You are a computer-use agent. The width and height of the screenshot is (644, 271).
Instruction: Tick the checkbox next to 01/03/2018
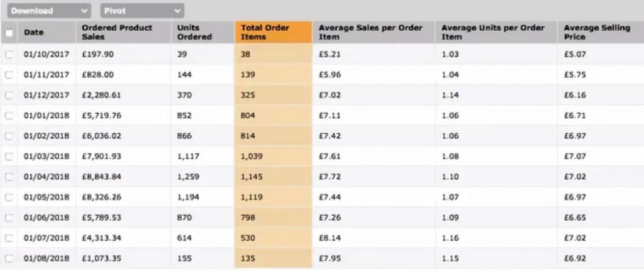coord(9,157)
